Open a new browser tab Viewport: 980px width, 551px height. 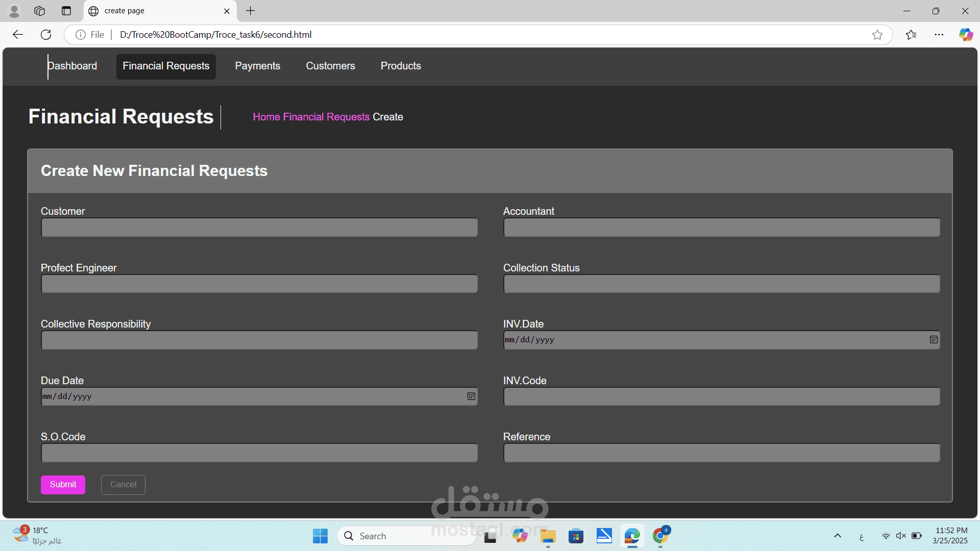(x=250, y=11)
